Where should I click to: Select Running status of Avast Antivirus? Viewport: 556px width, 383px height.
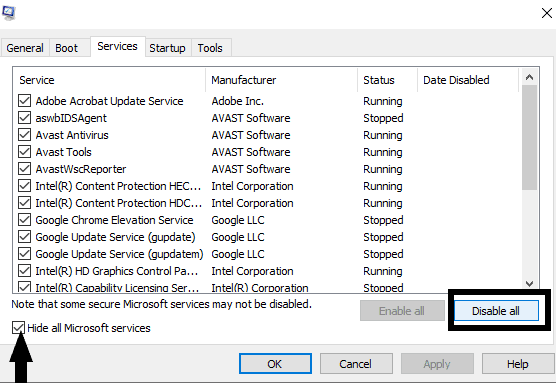click(x=383, y=135)
